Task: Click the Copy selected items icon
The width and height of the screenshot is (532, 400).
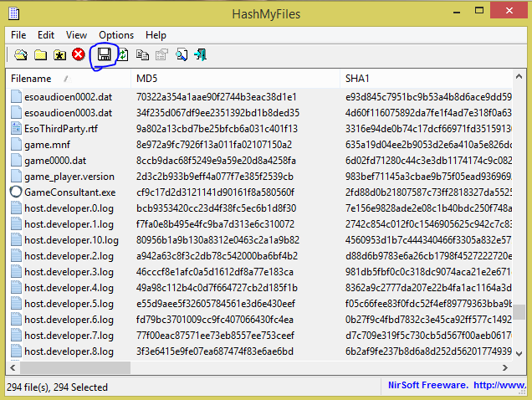Action: [142, 54]
